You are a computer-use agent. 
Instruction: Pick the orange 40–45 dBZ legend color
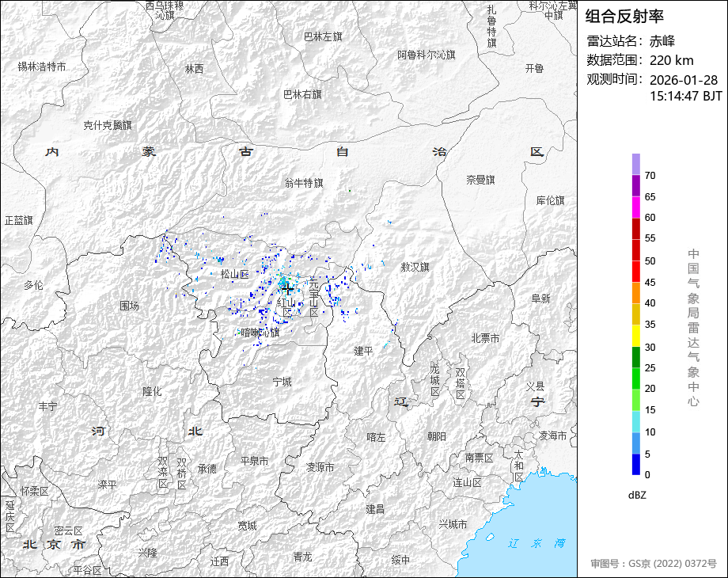pos(636,293)
